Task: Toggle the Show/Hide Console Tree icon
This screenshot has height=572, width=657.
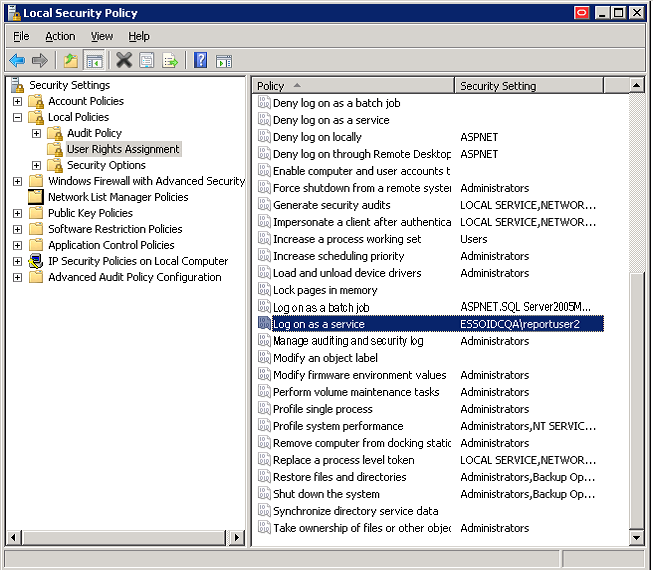Action: coord(94,61)
